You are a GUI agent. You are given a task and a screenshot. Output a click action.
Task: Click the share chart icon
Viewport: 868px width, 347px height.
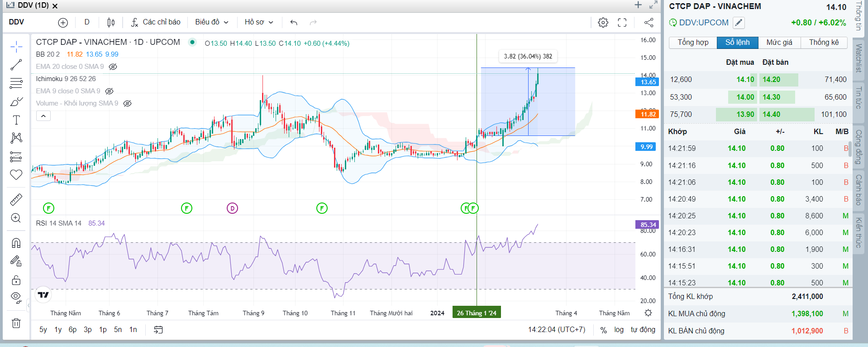point(649,22)
